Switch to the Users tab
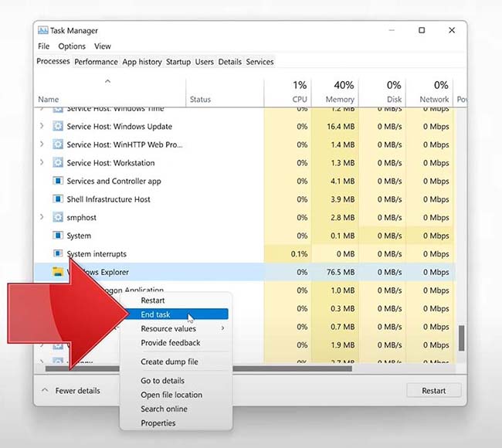The height and width of the screenshot is (448, 502). tap(204, 62)
